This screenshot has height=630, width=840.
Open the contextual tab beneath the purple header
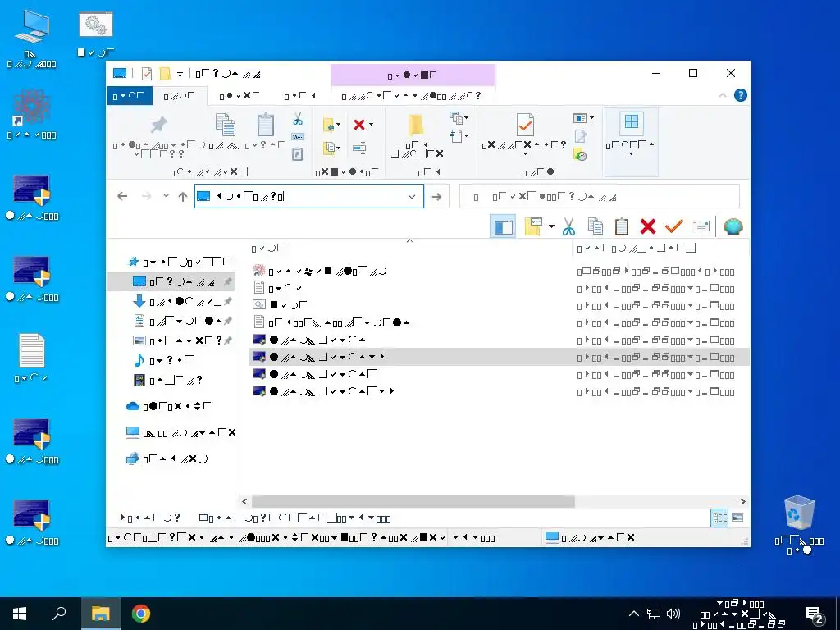click(x=412, y=96)
